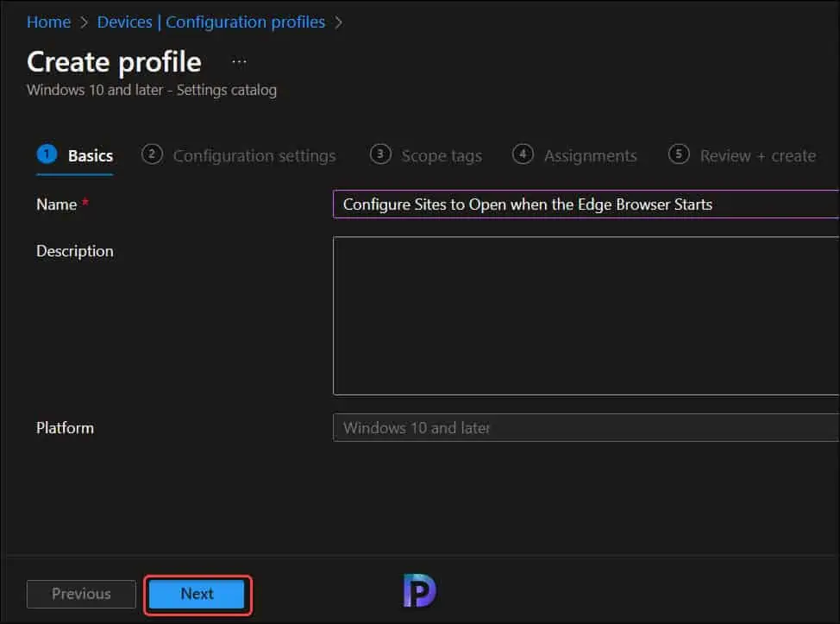Click the Description label
Viewport: 840px width, 624px height.
pos(75,251)
